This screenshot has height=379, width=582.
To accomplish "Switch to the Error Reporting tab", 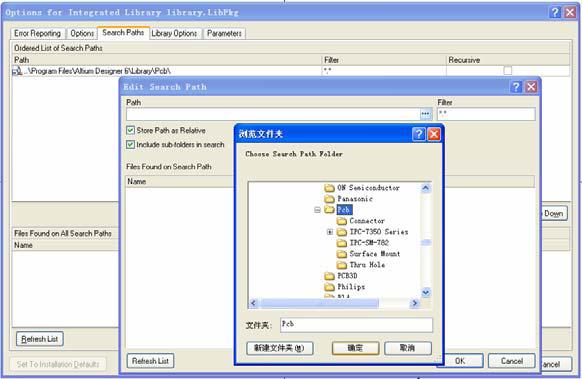I will click(37, 33).
